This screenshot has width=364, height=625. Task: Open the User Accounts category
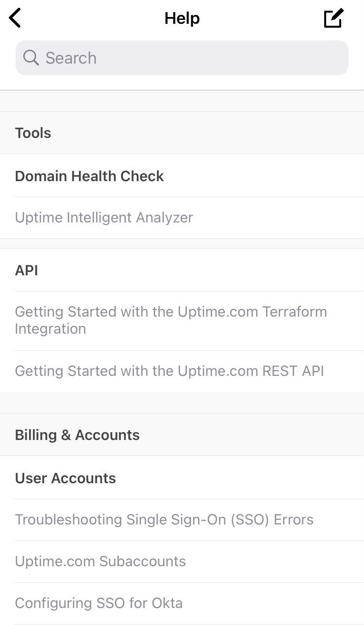(x=182, y=478)
